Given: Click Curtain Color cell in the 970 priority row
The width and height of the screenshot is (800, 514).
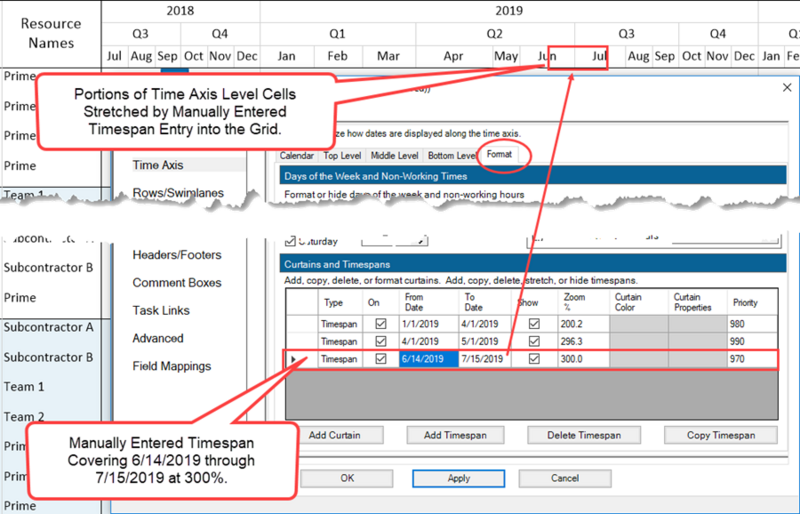Looking at the screenshot, I should click(x=638, y=359).
